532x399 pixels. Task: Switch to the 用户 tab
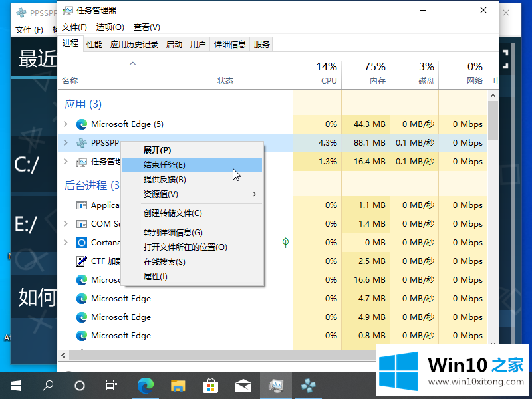(x=198, y=45)
